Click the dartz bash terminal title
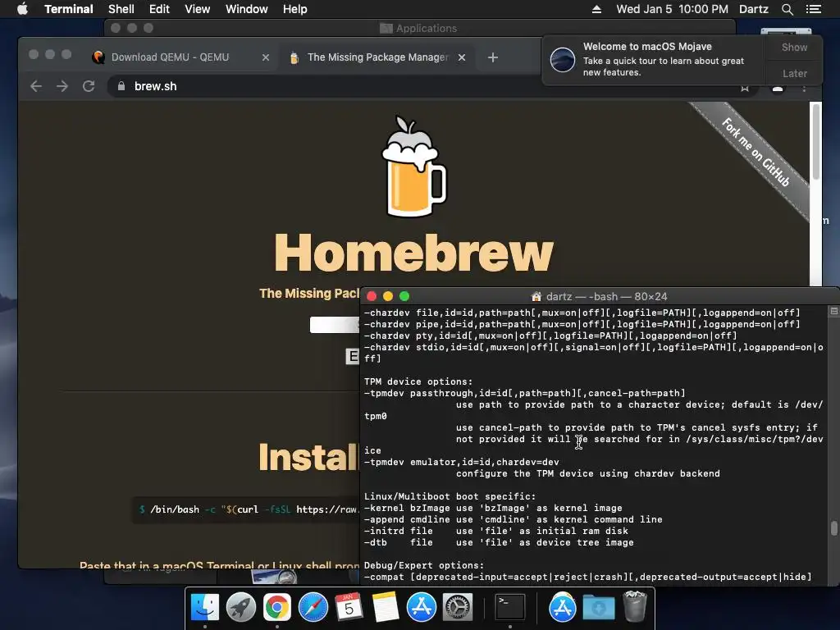Image resolution: width=840 pixels, height=630 pixels. 606,296
